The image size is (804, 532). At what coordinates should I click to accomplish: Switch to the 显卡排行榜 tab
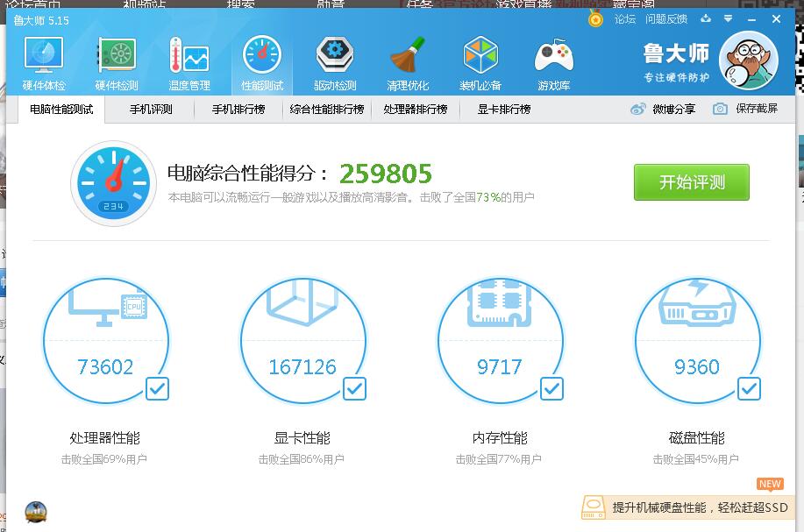[504, 110]
